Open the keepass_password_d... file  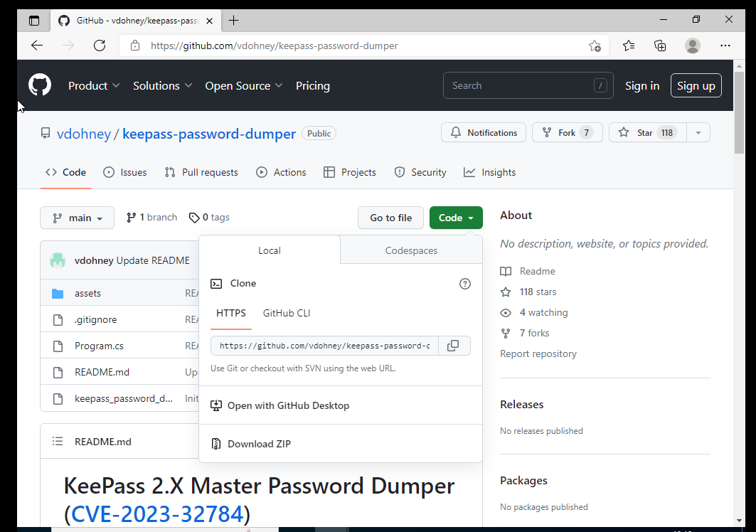124,398
